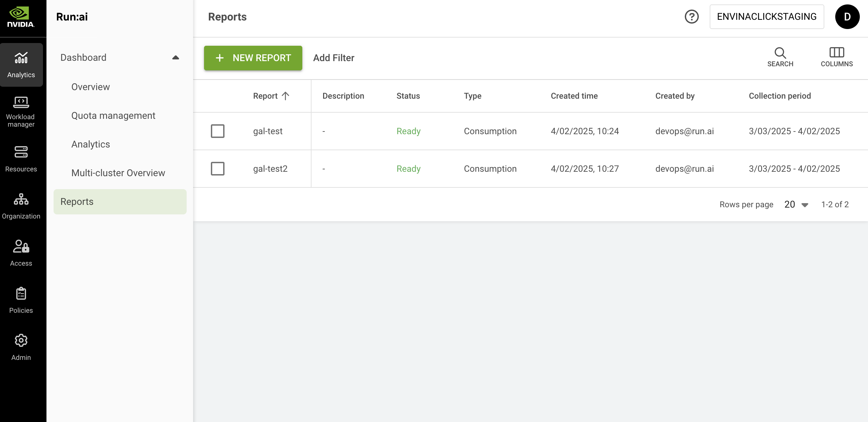Collapse the Dashboard menu section

click(175, 58)
